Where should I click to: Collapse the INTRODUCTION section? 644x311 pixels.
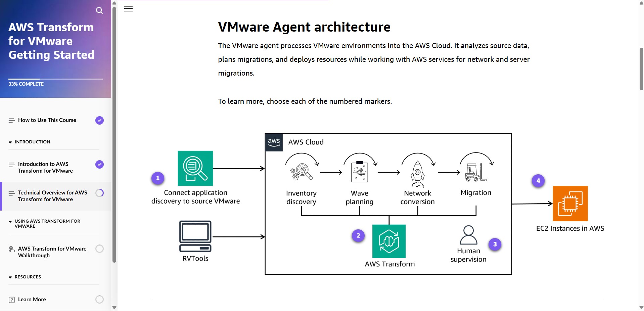click(x=10, y=142)
